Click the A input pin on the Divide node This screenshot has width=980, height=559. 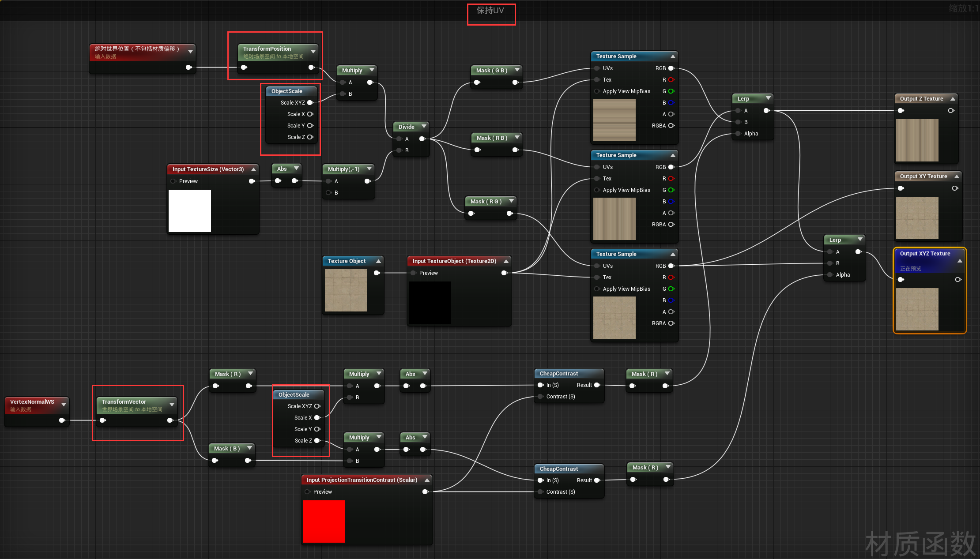(x=399, y=139)
